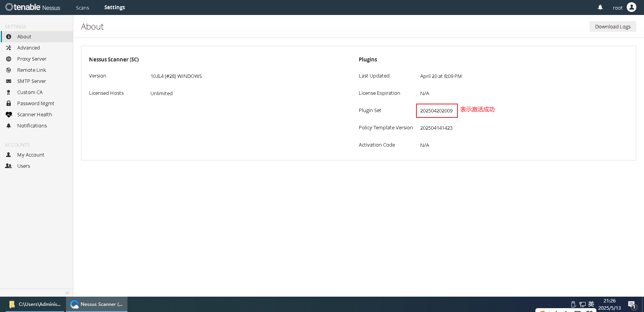Image resolution: width=644 pixels, height=312 pixels.
Task: Click the Nessus Scanner (SC) heading
Action: (x=114, y=59)
